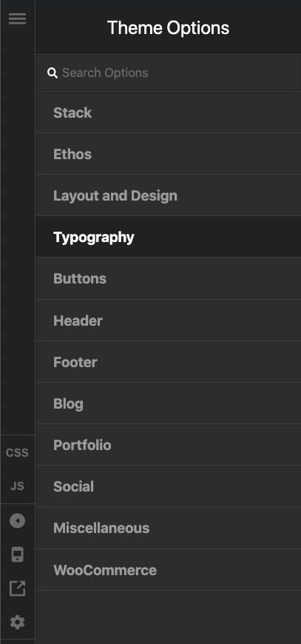This screenshot has width=301, height=644.
Task: Click the search magnifier icon
Action: click(x=52, y=73)
